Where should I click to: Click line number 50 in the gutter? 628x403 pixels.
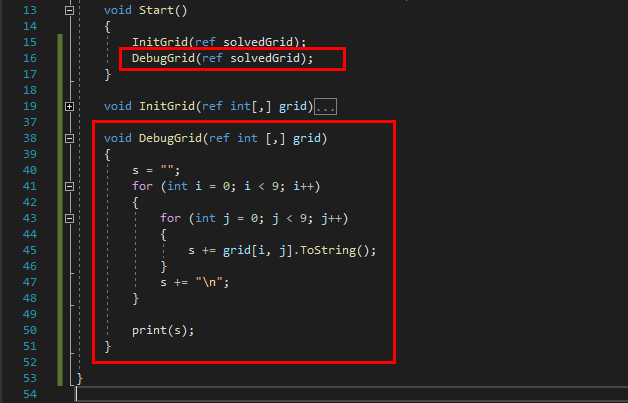click(30, 330)
